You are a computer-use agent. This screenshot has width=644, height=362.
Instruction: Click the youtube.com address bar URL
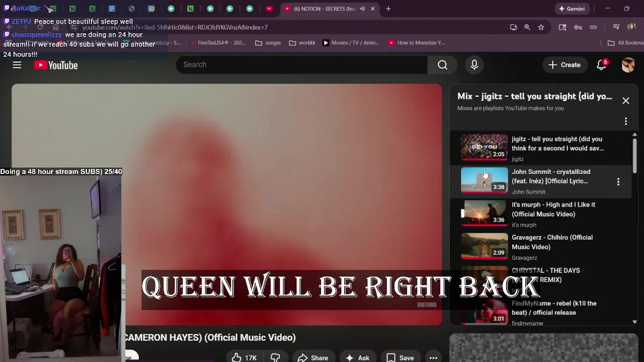175,27
